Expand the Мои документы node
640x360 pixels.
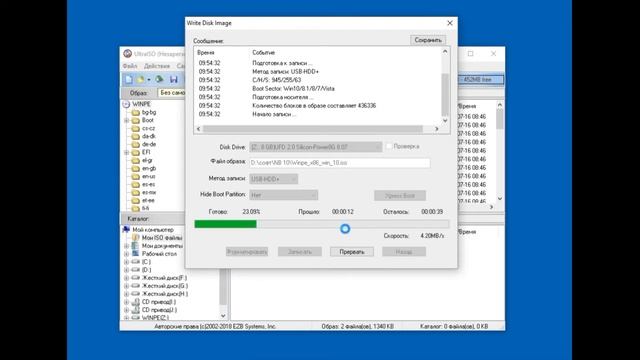(x=127, y=246)
